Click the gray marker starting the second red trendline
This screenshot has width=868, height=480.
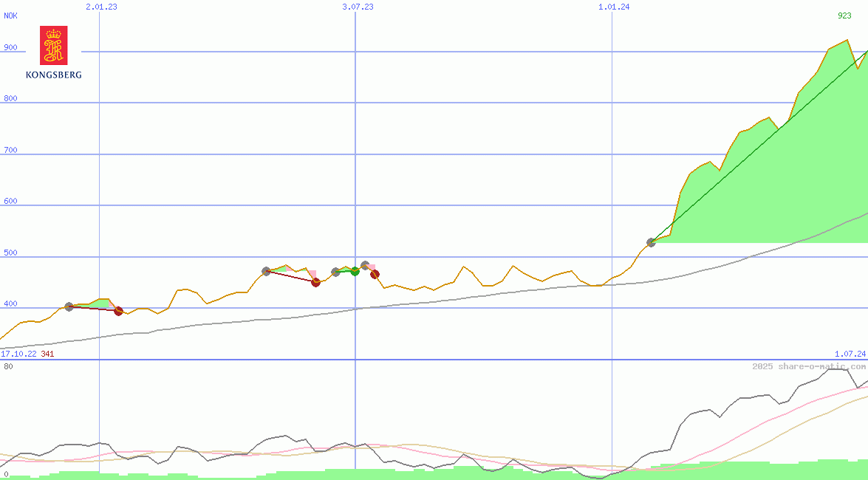click(x=267, y=271)
